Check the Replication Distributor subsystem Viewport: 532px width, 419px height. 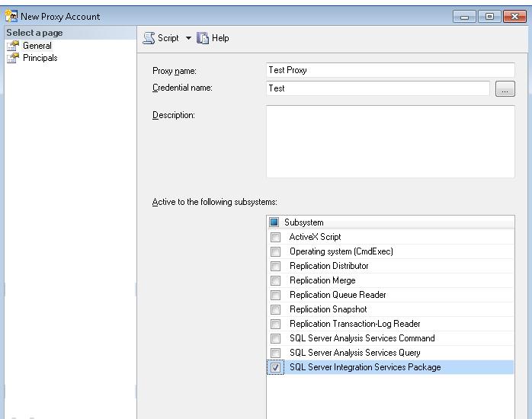[275, 266]
